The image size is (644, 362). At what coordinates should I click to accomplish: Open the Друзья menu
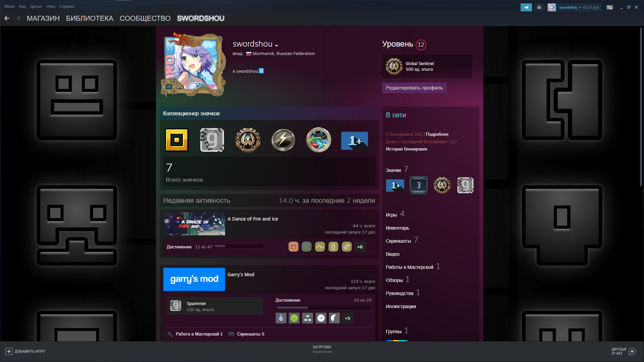pos(36,6)
